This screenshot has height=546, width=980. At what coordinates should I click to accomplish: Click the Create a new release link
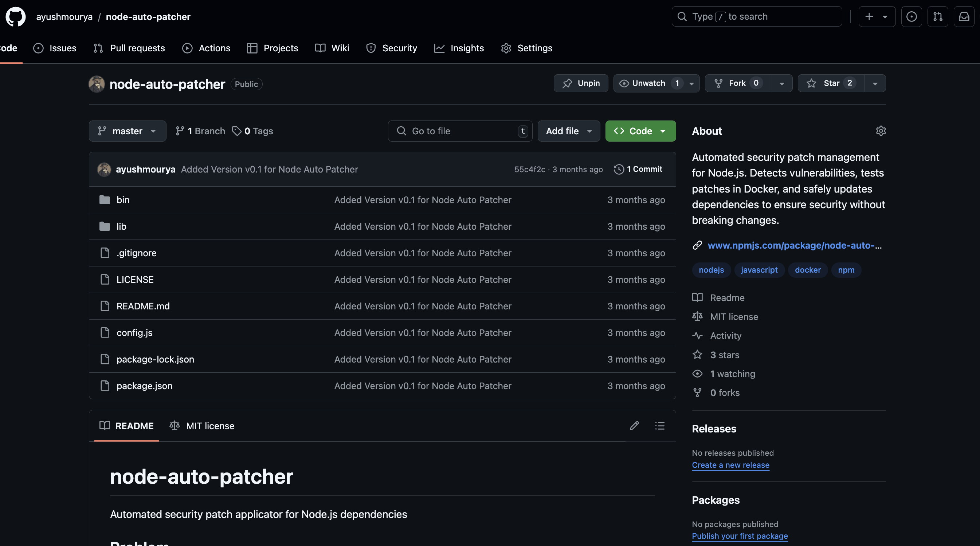tap(730, 464)
